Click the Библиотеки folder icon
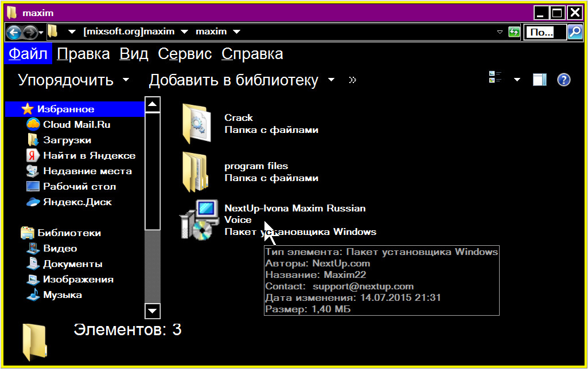The height and width of the screenshot is (369, 588). [x=28, y=233]
